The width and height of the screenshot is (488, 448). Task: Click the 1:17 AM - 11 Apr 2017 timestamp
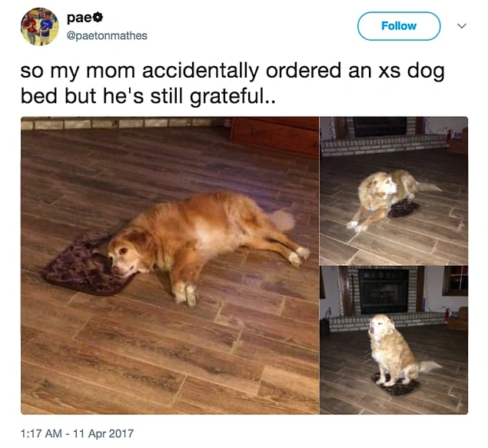77,433
